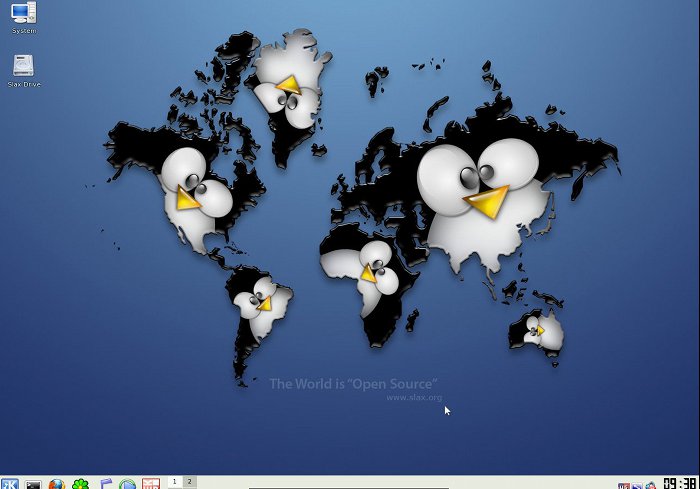
Task: Launch the terminal from the panel
Action: point(33,485)
